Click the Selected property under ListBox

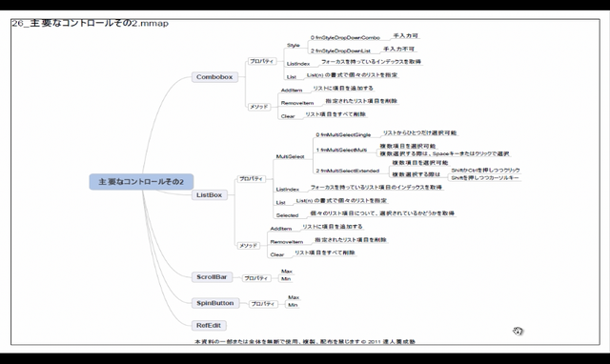click(287, 215)
